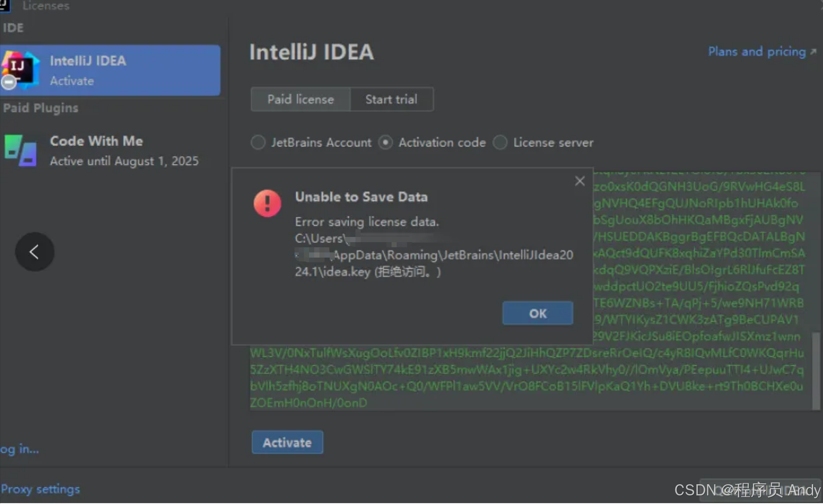Click the 'Unable to Save Data' heading
823x504 pixels.
(361, 197)
